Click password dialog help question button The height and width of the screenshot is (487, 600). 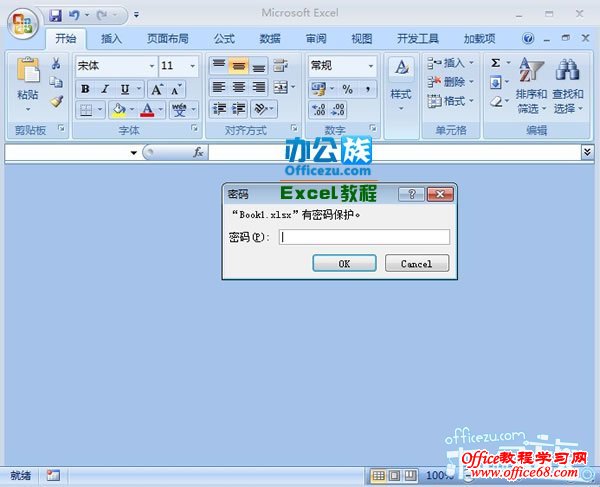coord(411,194)
